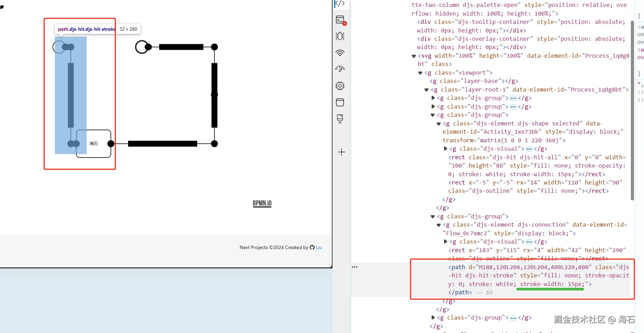644x333 pixels.
Task: Click the ellipsis badge of Activity's djs-visual
Action: [x=529, y=149]
